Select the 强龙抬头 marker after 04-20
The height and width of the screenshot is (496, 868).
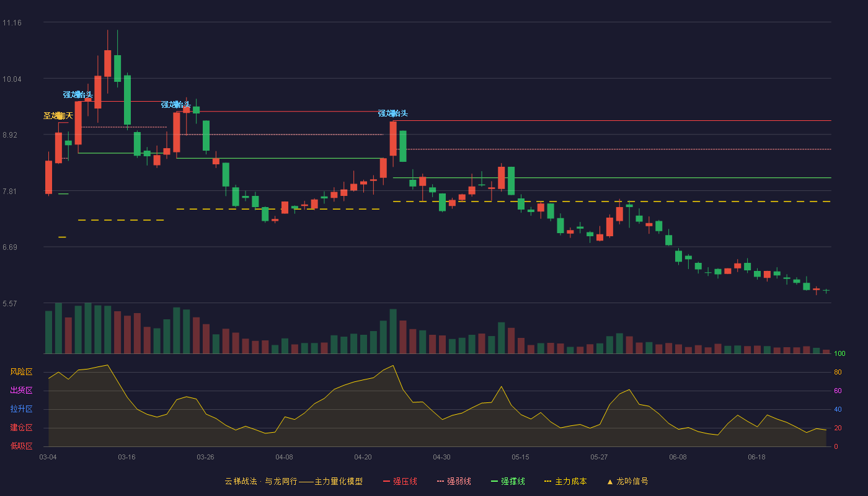(393, 113)
